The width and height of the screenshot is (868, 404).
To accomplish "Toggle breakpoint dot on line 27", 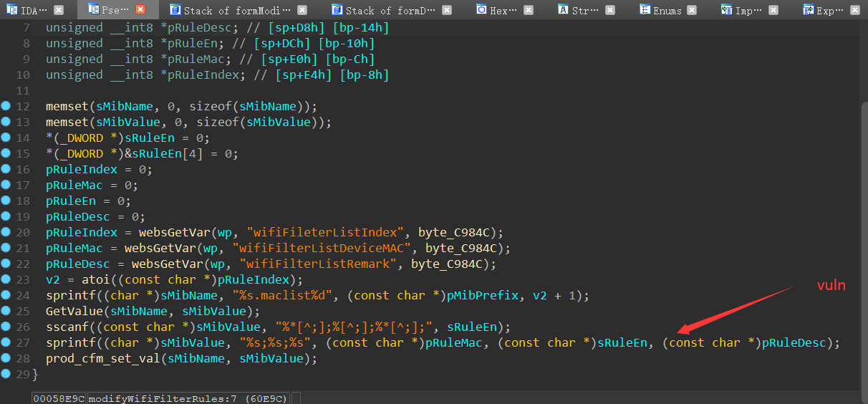I will click(6, 342).
